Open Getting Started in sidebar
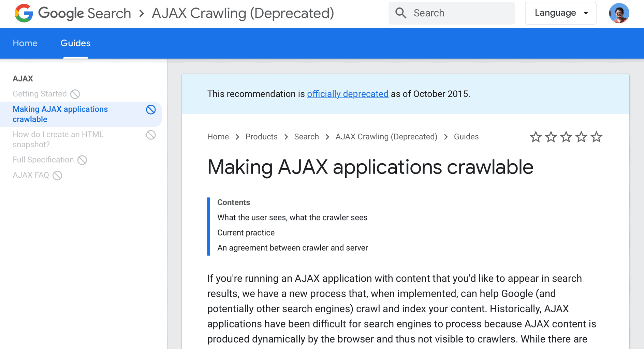This screenshot has height=349, width=644. pyautogui.click(x=40, y=94)
